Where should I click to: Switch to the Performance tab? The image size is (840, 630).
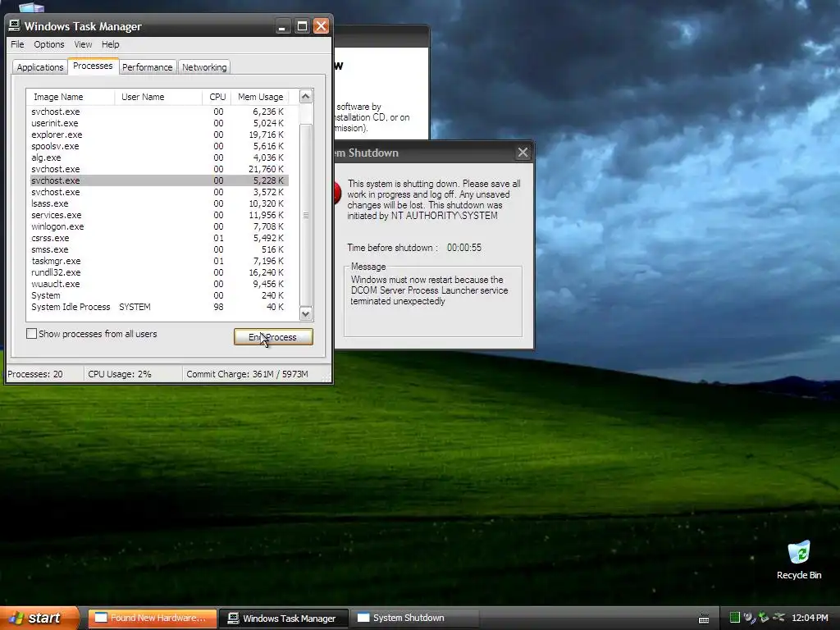pos(148,67)
